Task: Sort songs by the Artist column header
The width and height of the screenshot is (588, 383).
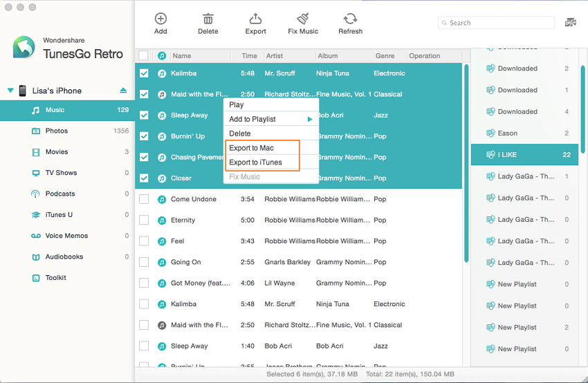Action: 275,56
